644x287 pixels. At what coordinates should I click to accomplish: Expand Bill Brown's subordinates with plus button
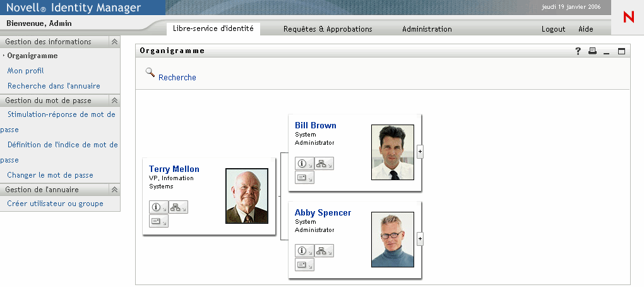420,152
